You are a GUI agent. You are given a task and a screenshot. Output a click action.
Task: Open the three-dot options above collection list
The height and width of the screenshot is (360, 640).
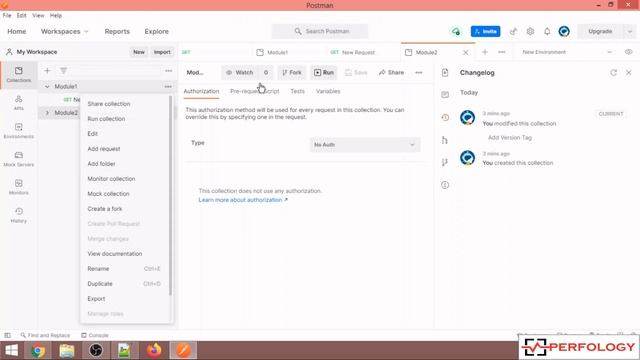point(169,71)
